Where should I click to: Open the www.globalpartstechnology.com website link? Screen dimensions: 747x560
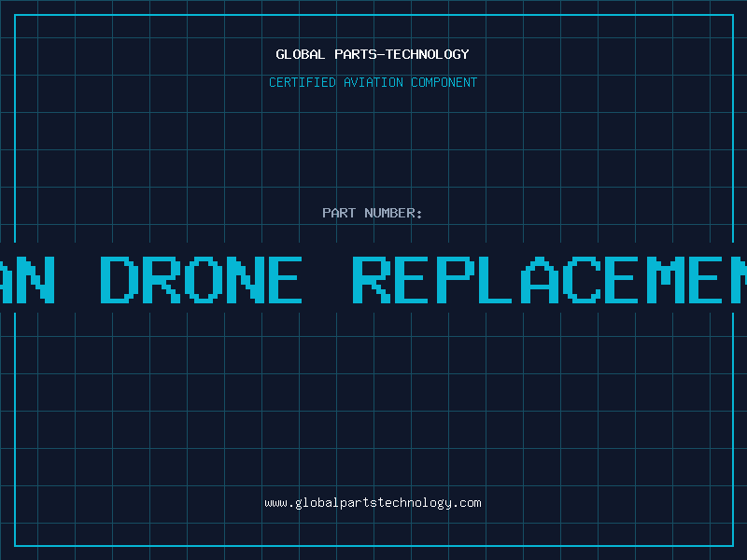(x=373, y=503)
